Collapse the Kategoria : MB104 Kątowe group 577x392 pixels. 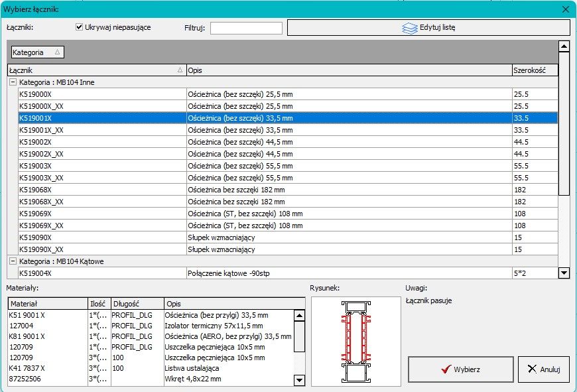(13, 261)
